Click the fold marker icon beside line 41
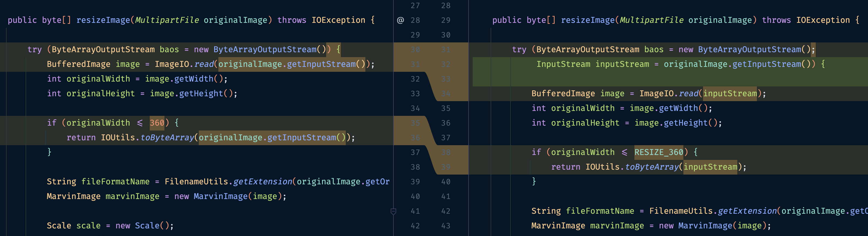This screenshot has width=868, height=236. click(393, 212)
